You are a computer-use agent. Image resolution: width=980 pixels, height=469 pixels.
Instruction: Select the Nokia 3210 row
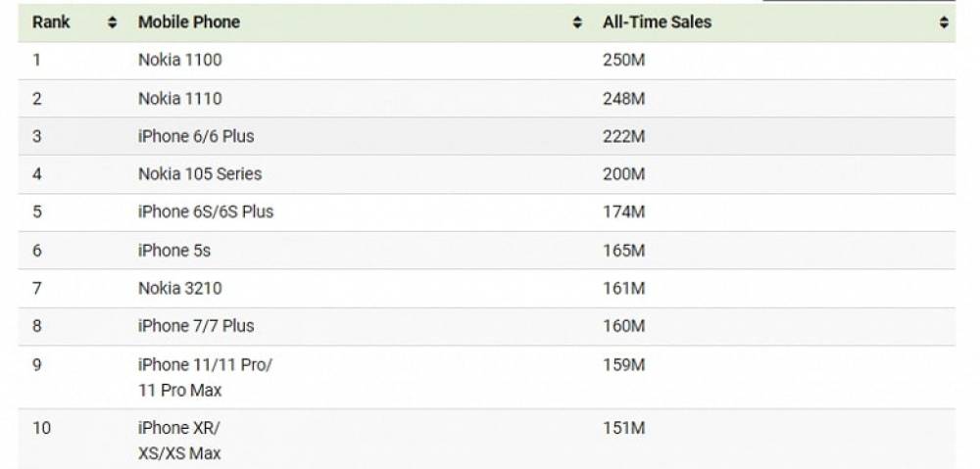point(487,289)
